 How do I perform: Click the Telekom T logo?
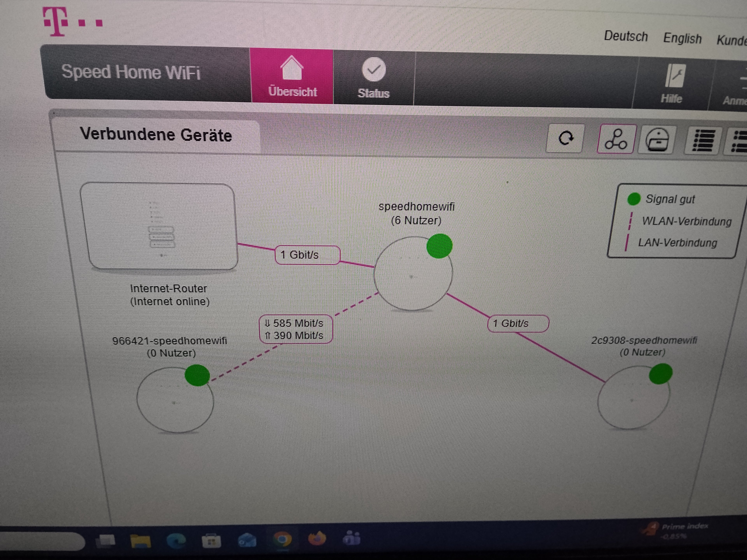pos(56,22)
